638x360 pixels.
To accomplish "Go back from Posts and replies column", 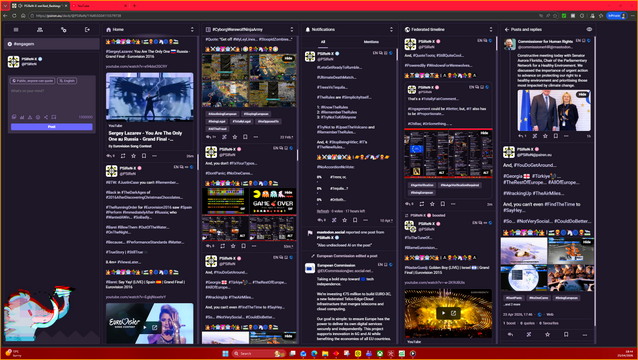I will tap(507, 30).
